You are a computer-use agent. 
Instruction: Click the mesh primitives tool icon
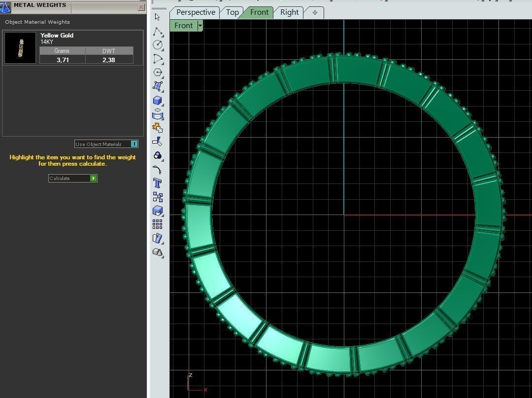point(158,253)
